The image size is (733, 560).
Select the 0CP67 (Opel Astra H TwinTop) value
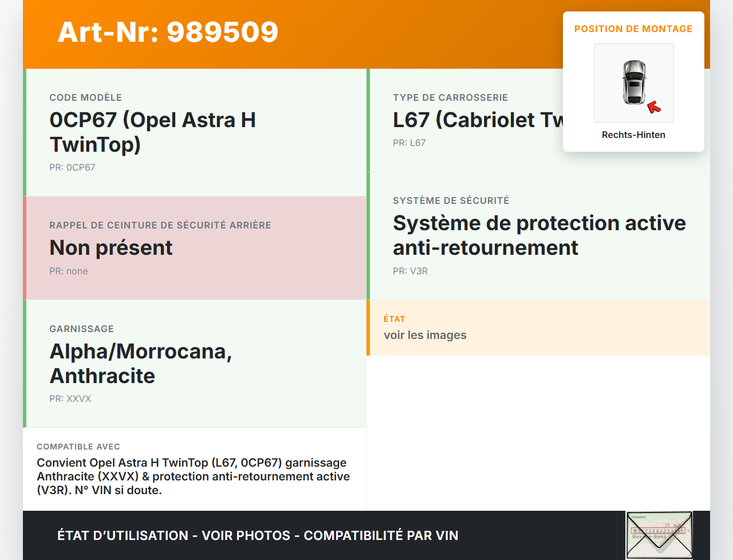pyautogui.click(x=152, y=132)
